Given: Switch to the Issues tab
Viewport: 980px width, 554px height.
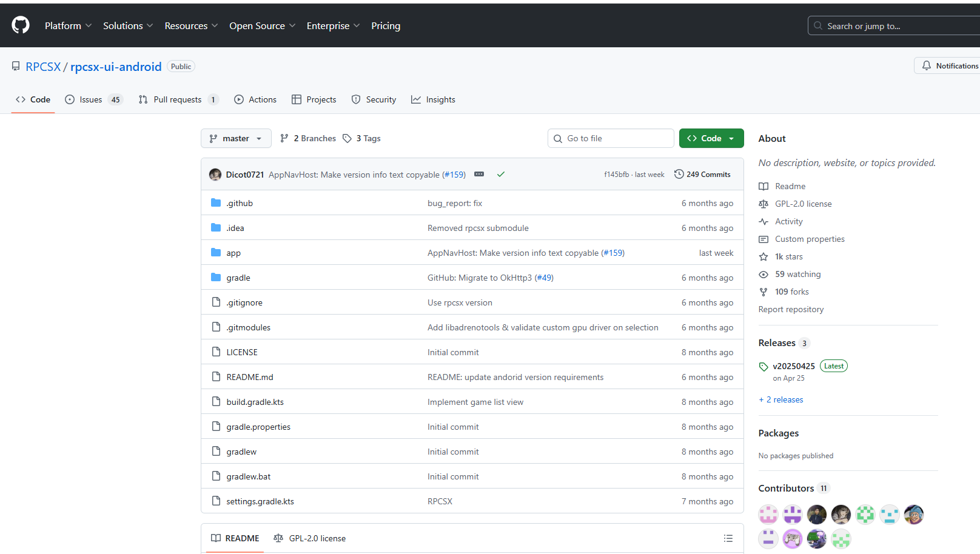Looking at the screenshot, I should (94, 99).
